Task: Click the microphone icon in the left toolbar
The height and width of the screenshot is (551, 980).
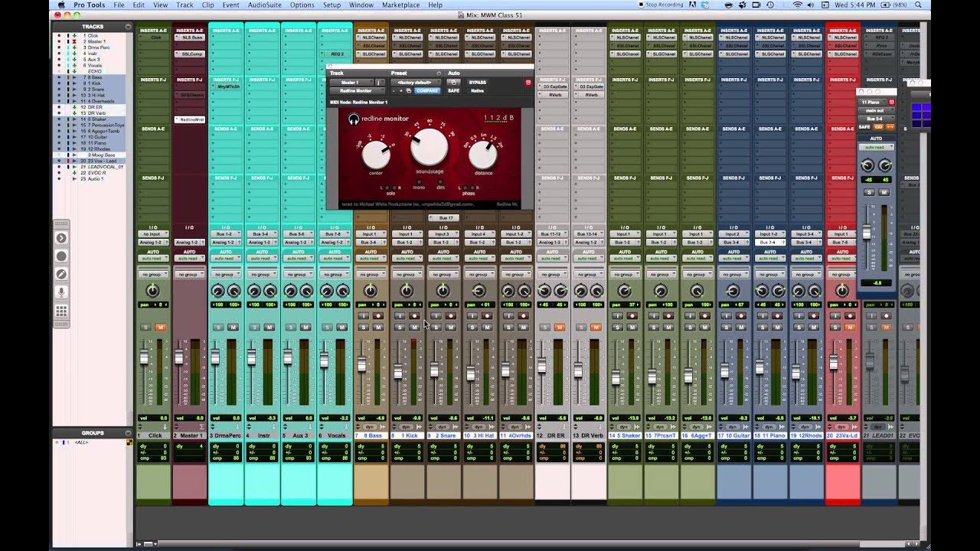Action: (61, 292)
